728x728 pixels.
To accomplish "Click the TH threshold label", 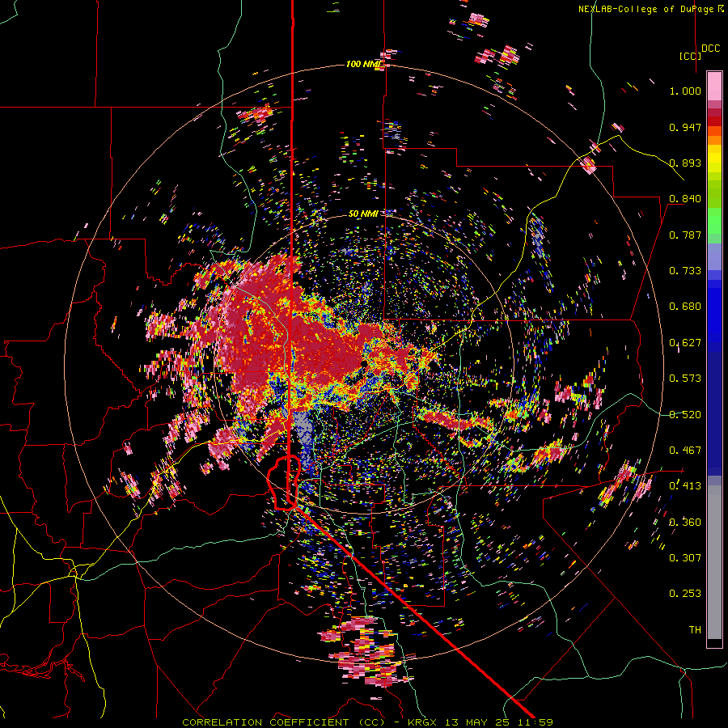I will click(695, 630).
